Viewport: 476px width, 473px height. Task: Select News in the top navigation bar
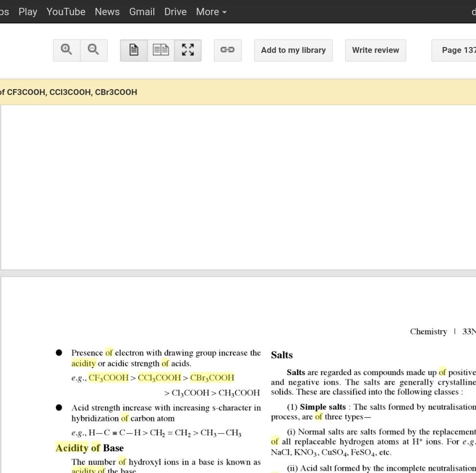pyautogui.click(x=107, y=12)
